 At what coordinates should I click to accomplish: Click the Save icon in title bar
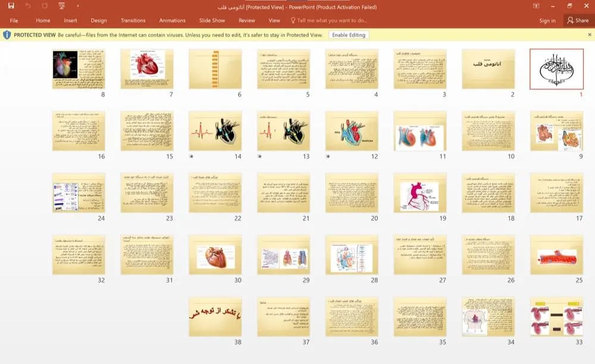[x=11, y=6]
